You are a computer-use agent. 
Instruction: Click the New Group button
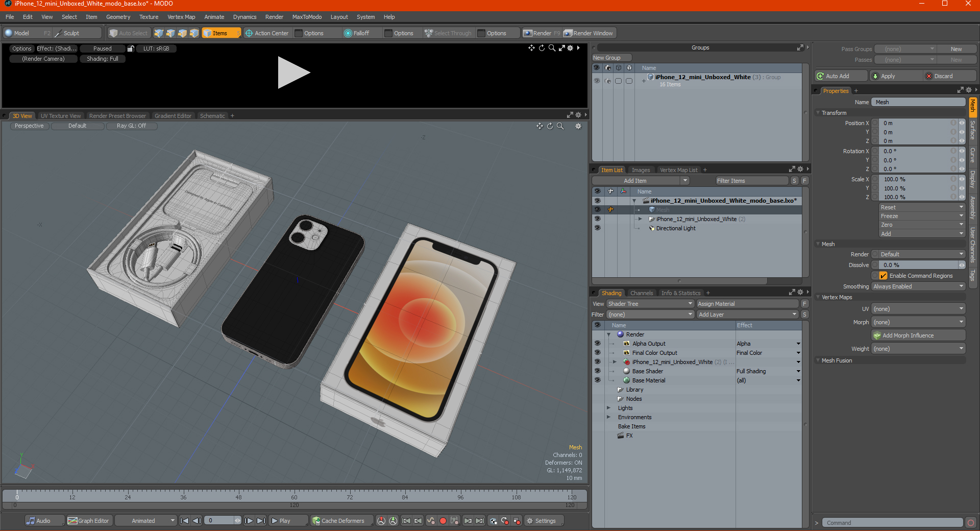coord(611,58)
